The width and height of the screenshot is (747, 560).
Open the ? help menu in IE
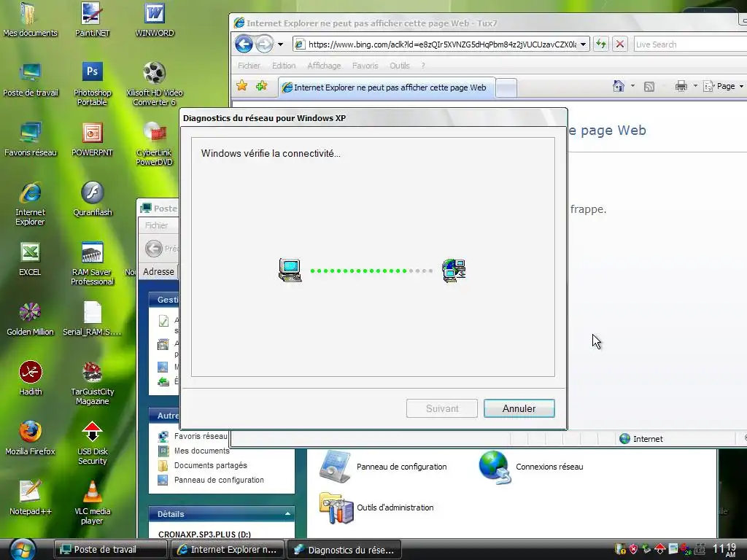(x=423, y=66)
